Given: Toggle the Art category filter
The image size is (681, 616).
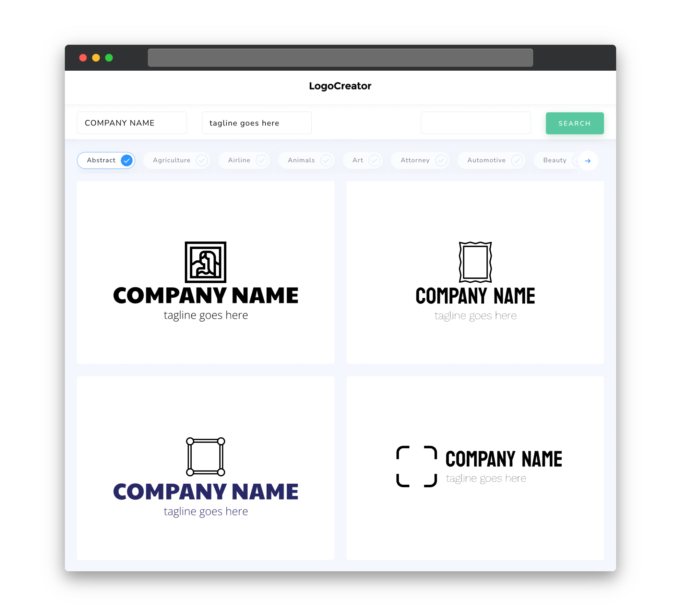Looking at the screenshot, I should [x=363, y=160].
